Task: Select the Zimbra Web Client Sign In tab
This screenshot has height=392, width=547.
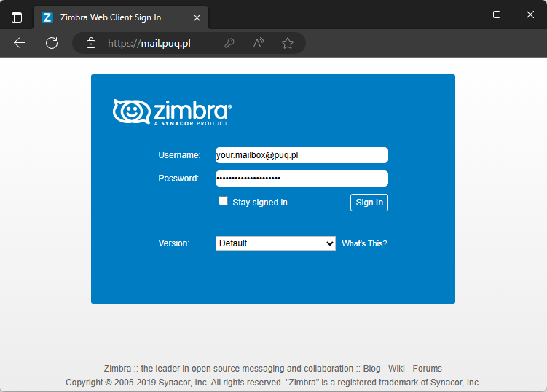Action: (121, 17)
